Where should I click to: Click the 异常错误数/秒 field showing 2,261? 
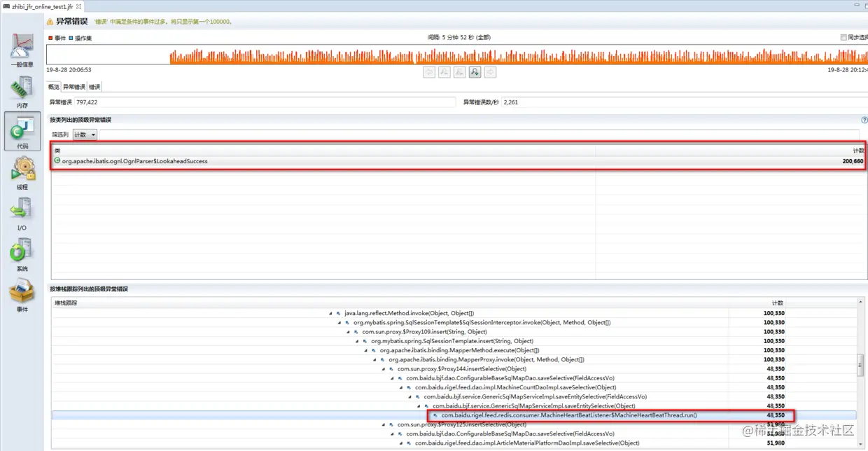(x=684, y=102)
